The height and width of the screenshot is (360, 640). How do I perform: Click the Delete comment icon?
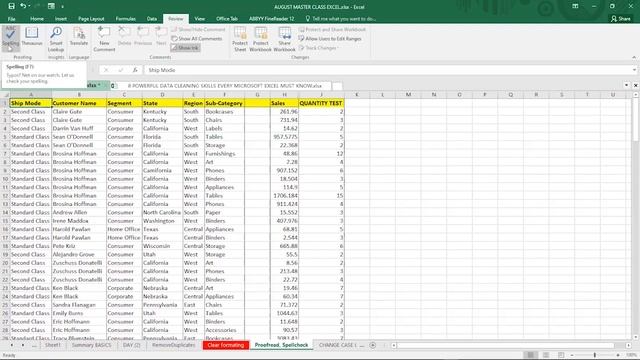pyautogui.click(x=124, y=36)
